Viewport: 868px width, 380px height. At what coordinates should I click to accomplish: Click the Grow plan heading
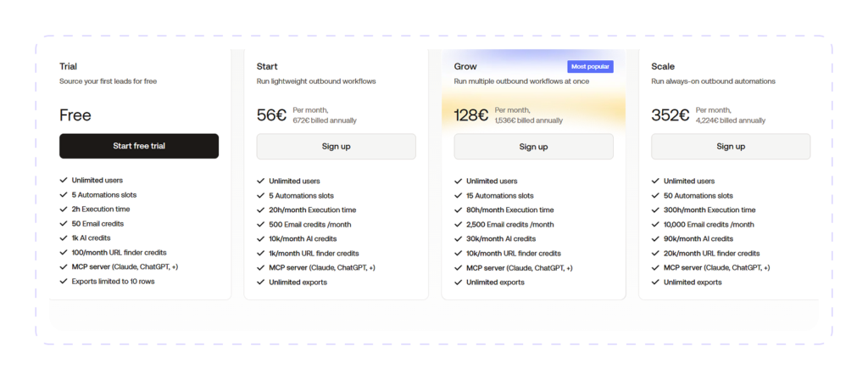(x=465, y=66)
